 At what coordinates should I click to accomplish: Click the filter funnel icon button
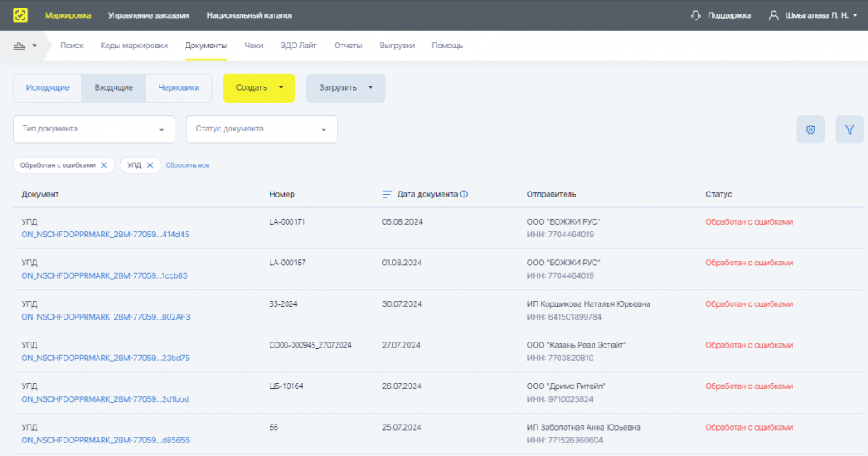tap(849, 130)
